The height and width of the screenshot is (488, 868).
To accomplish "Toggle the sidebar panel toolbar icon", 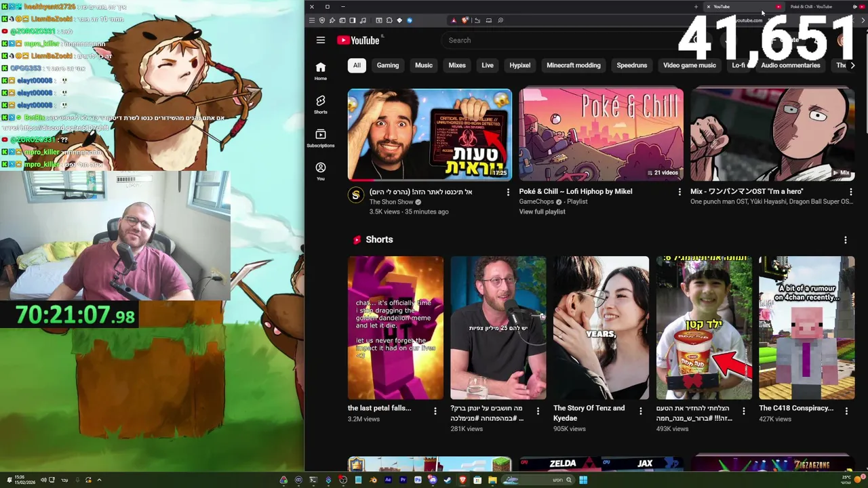I will click(353, 20).
